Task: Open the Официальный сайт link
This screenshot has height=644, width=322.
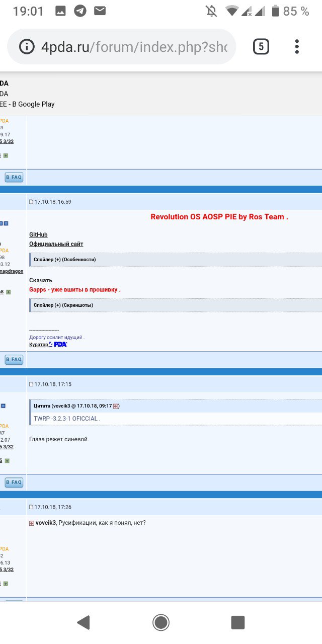Action: 56,244
